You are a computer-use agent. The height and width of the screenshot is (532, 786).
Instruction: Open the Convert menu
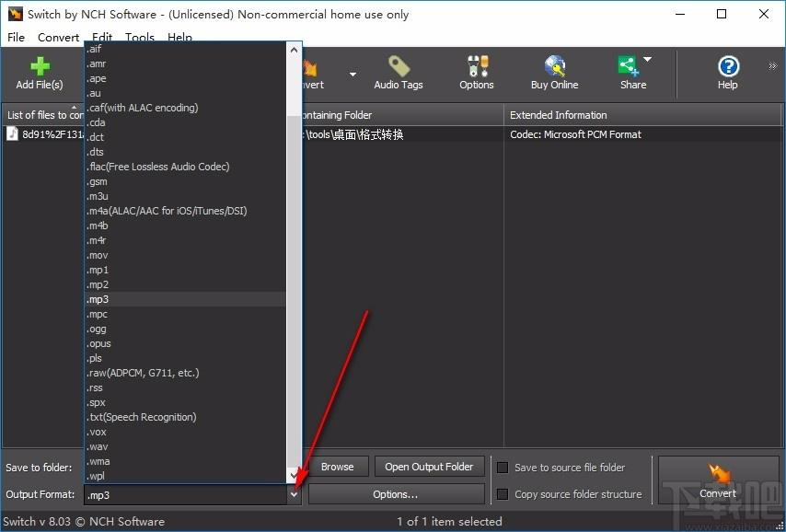tap(59, 38)
